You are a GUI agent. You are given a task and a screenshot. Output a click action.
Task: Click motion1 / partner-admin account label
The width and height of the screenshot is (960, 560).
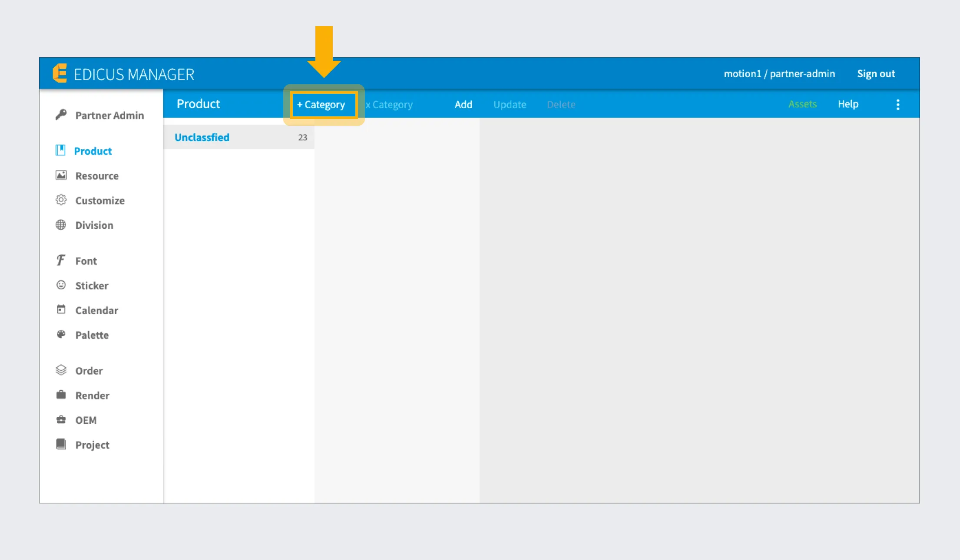tap(779, 74)
